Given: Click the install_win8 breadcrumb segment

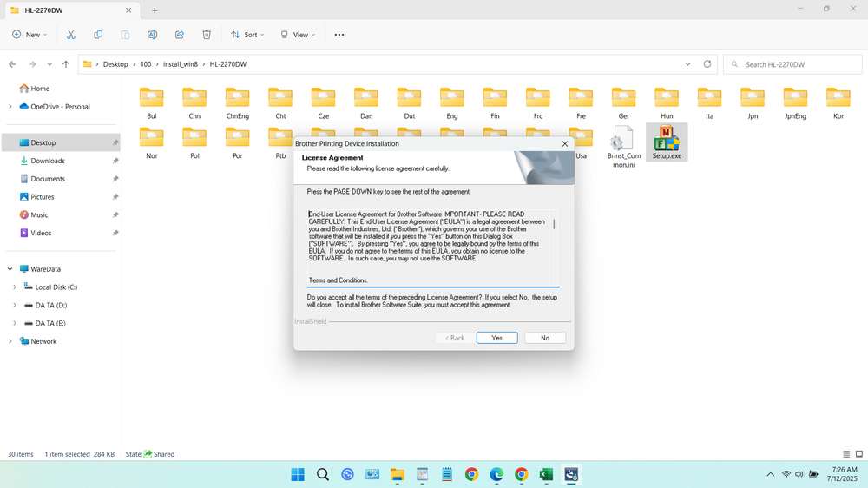Looking at the screenshot, I should [180, 64].
